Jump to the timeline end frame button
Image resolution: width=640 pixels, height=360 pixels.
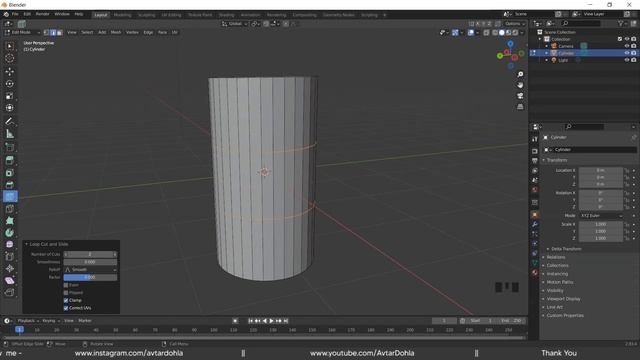(x=286, y=321)
